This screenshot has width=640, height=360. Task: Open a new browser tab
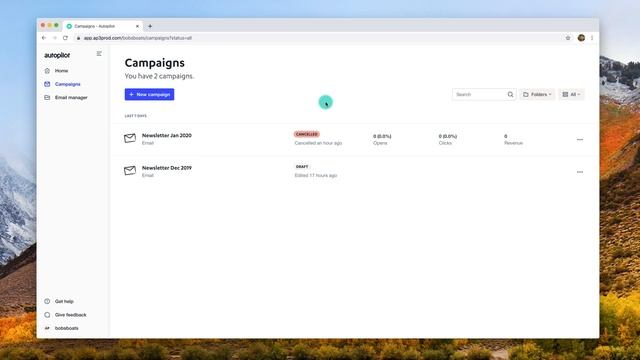(150, 26)
